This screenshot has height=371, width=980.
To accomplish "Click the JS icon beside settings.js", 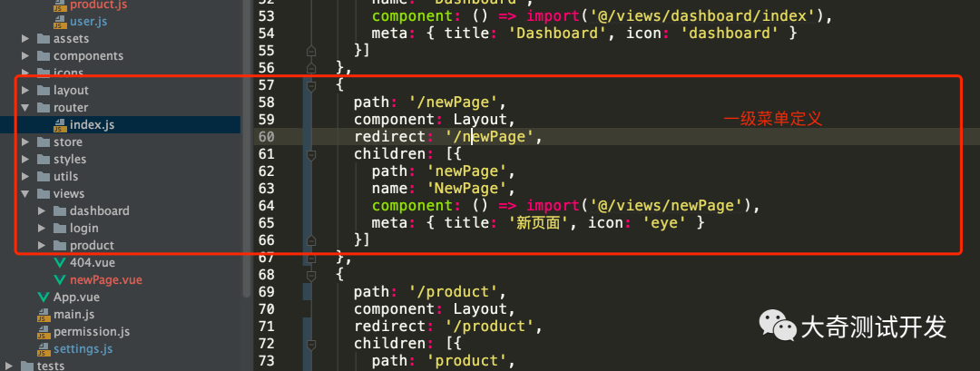I will 44,349.
